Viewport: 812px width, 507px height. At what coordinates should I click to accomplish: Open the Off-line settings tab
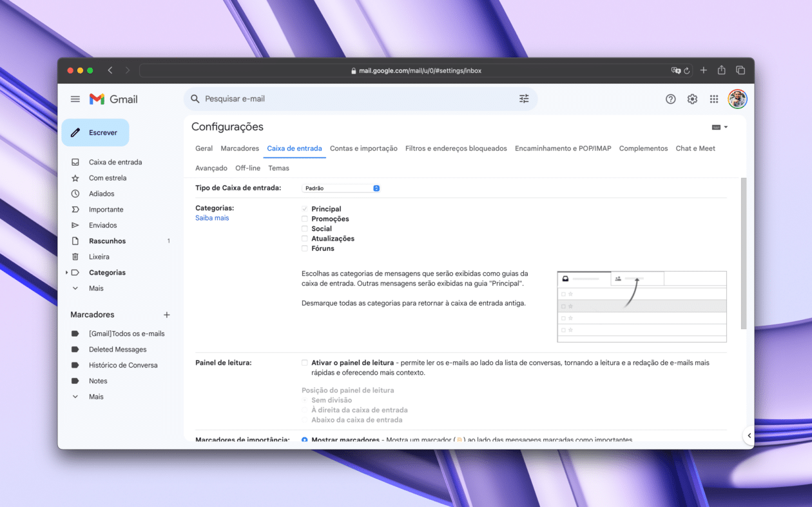(248, 168)
